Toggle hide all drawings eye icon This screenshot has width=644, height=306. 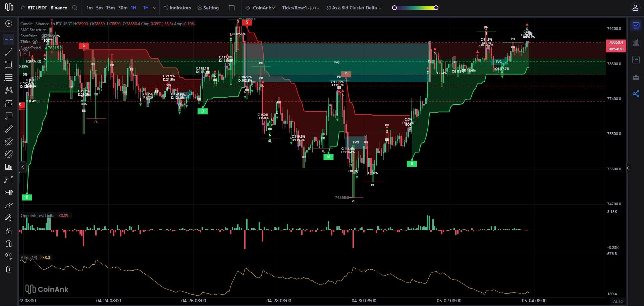point(9,256)
